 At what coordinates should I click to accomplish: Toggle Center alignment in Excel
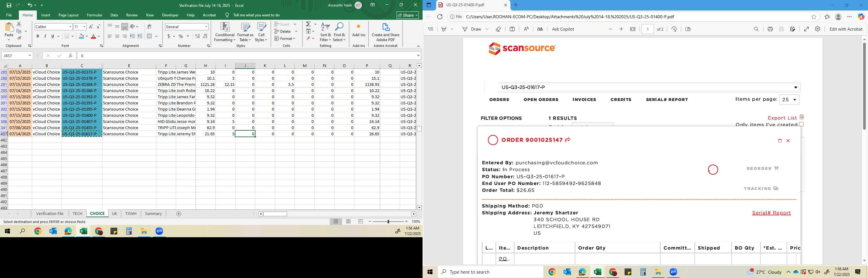click(x=117, y=36)
